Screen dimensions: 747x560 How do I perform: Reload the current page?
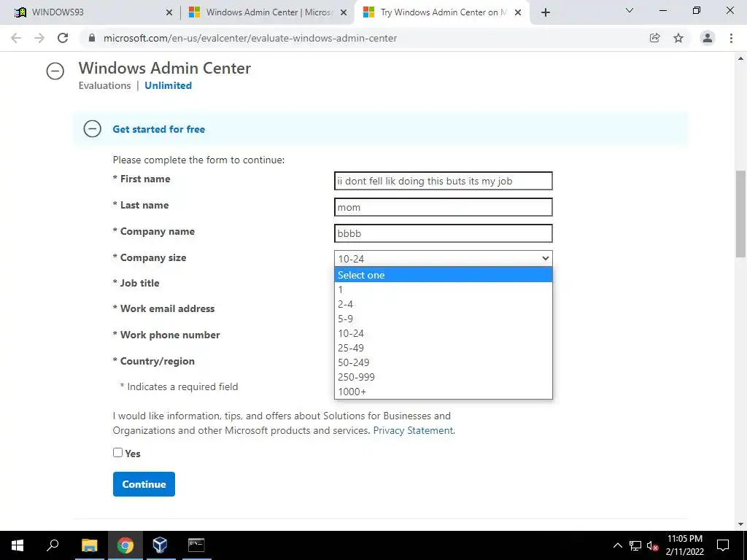pyautogui.click(x=63, y=38)
